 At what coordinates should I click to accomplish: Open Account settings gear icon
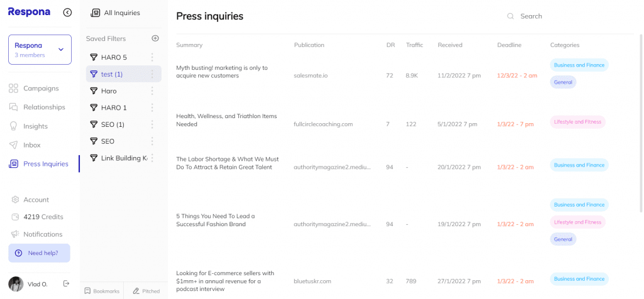point(15,200)
